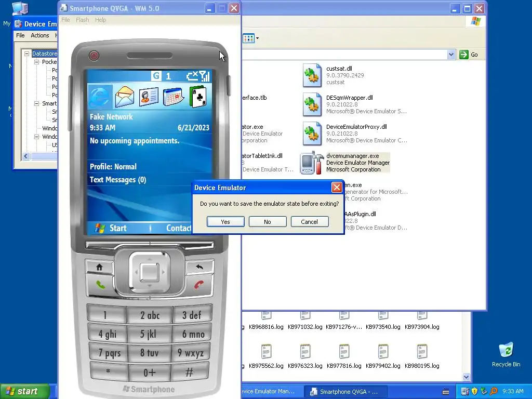Click the security shield tray icon

click(474, 391)
